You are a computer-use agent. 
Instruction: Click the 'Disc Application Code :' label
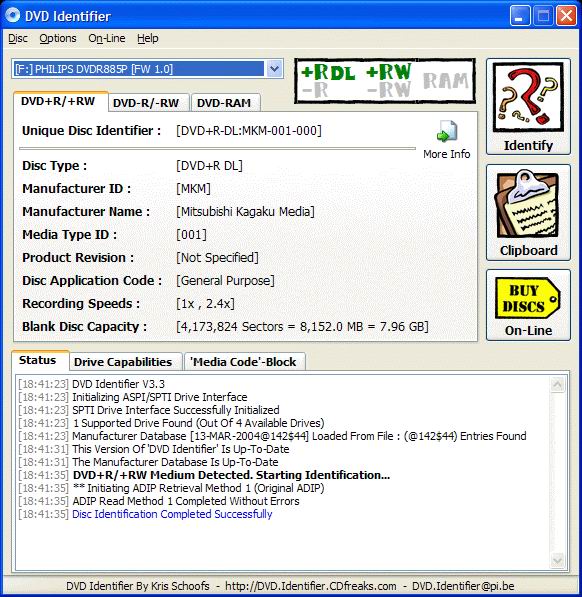92,281
